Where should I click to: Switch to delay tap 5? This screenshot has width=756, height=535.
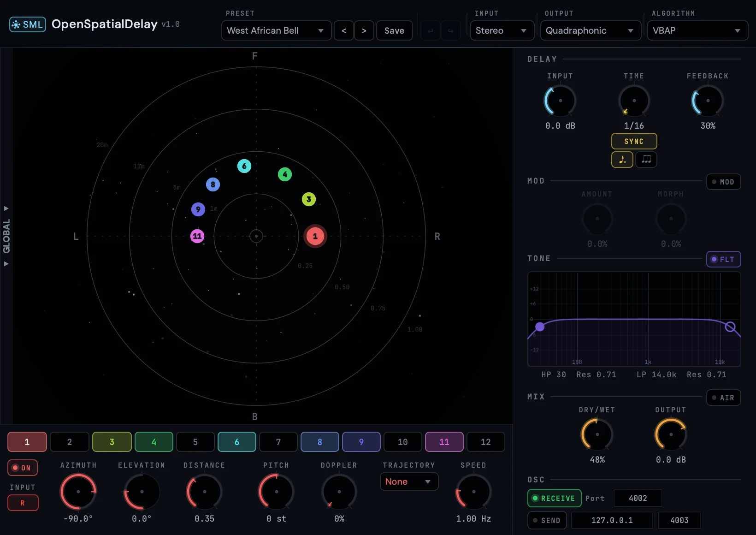coord(195,442)
